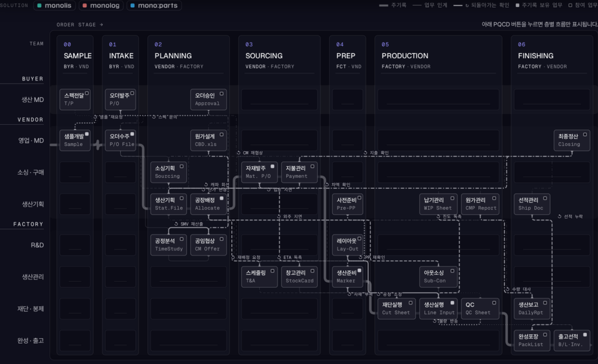The width and height of the screenshot is (598, 364).
Task: Select the 창고관리 StockCard card
Action: point(300,277)
